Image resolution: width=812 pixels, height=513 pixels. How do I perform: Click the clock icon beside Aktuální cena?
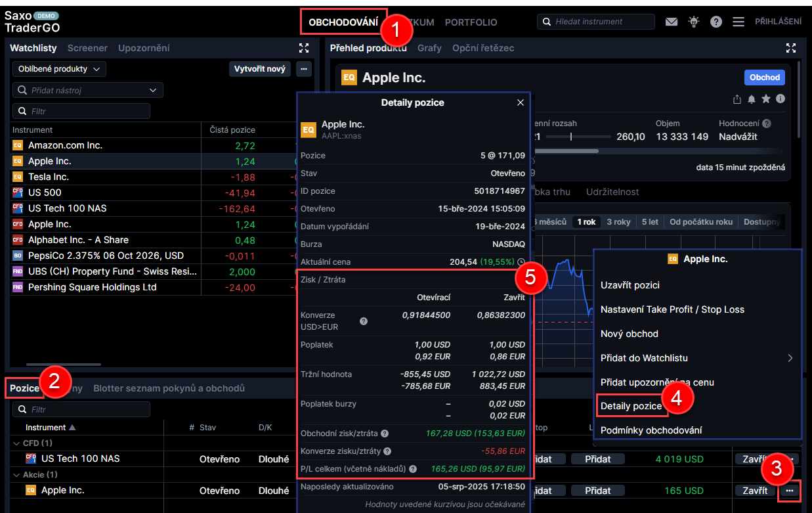click(x=522, y=261)
